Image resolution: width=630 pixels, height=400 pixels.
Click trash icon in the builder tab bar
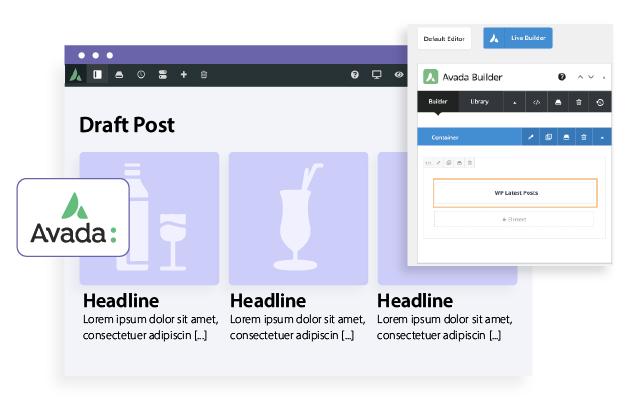point(579,102)
